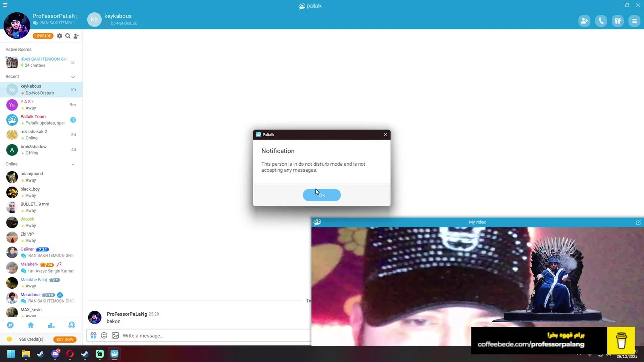644x362 pixels.
Task: Click the Paltalk taskbar icon
Action: pyautogui.click(x=114, y=354)
